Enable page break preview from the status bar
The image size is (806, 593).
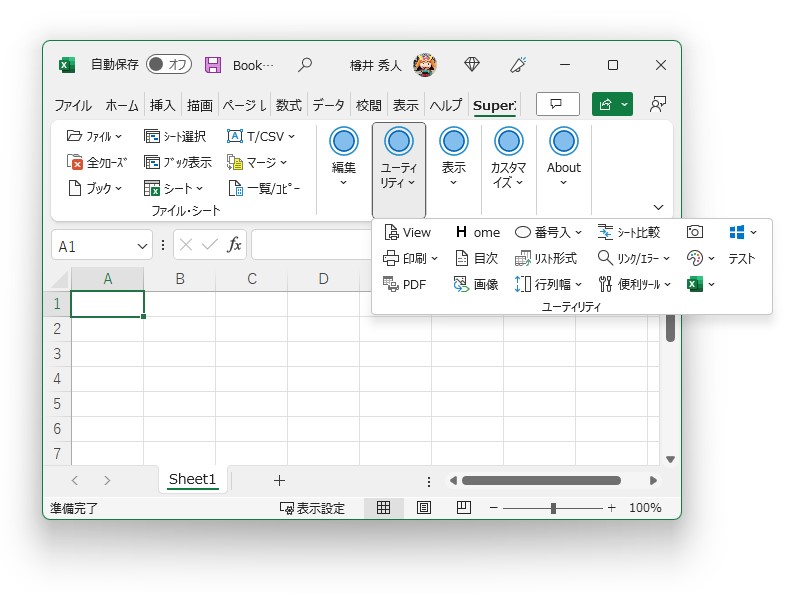[x=462, y=508]
